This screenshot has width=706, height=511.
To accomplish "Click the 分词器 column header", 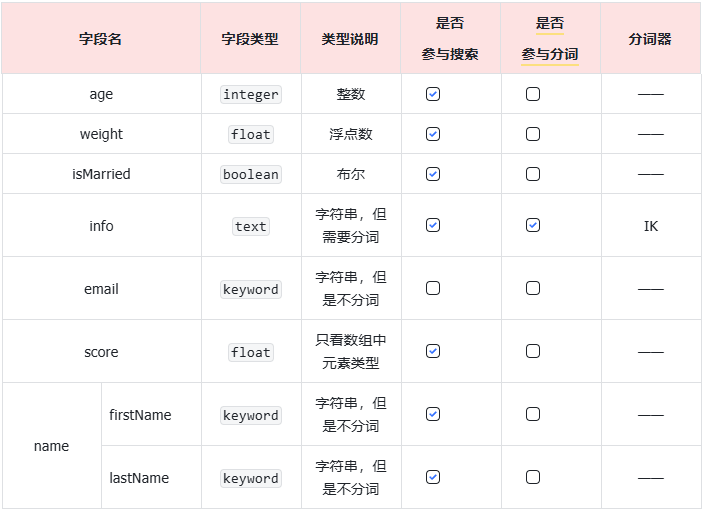I will pos(650,39).
